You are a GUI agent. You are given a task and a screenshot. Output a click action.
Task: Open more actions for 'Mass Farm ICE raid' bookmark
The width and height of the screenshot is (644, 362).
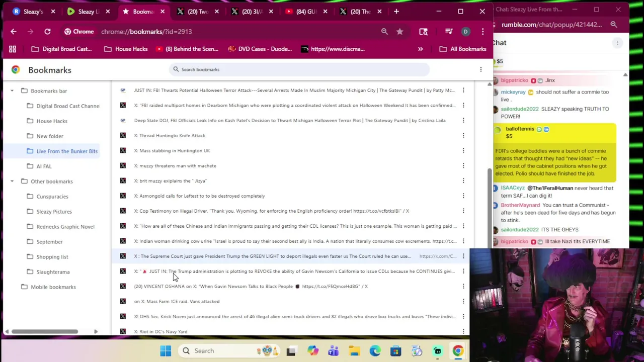[463, 301]
